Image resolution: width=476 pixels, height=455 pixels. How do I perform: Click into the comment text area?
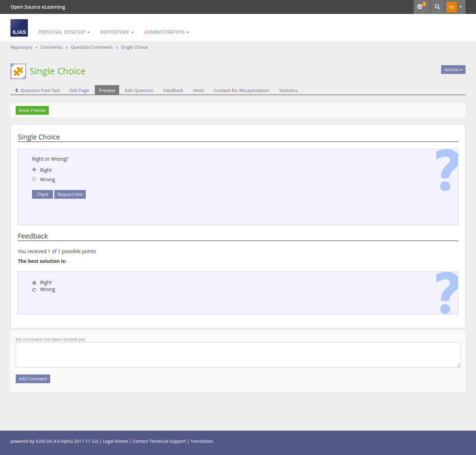238,355
